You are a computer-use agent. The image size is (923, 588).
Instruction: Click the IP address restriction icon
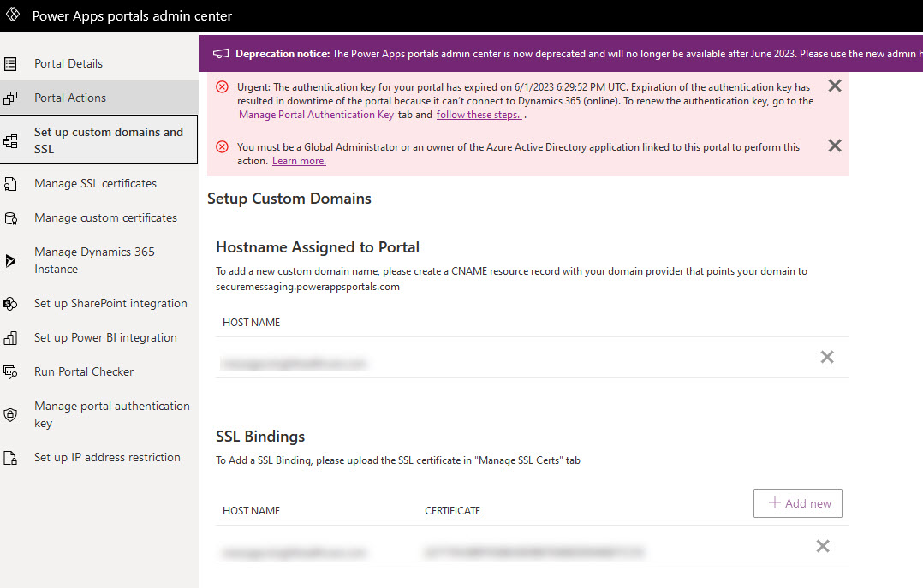pos(10,458)
